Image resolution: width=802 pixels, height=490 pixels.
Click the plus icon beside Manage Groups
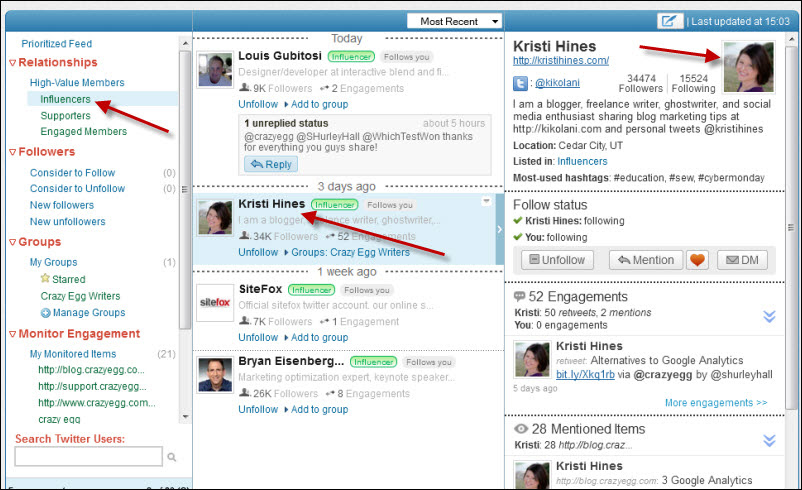pos(46,313)
